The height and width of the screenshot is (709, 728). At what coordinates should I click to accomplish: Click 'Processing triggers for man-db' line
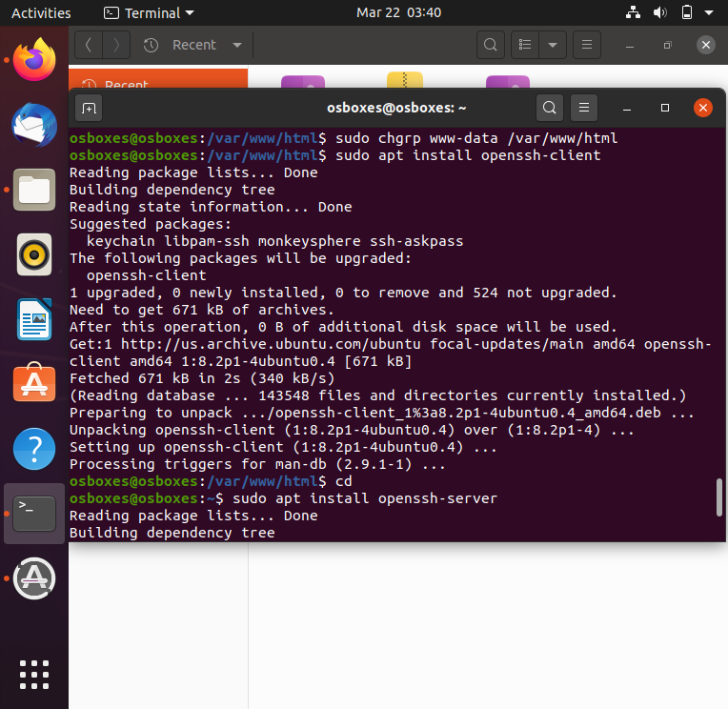[x=257, y=464]
